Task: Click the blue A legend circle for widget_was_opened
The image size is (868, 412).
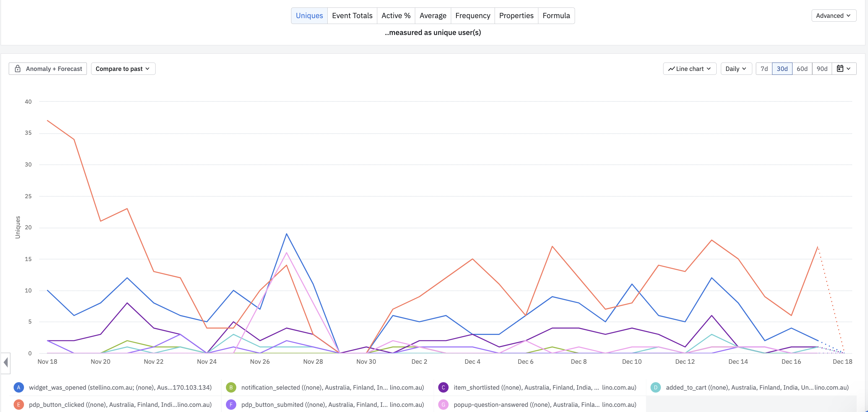Action: pos(18,387)
